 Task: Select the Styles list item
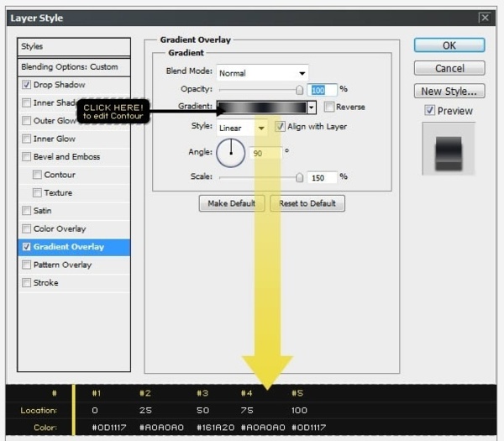click(74, 46)
